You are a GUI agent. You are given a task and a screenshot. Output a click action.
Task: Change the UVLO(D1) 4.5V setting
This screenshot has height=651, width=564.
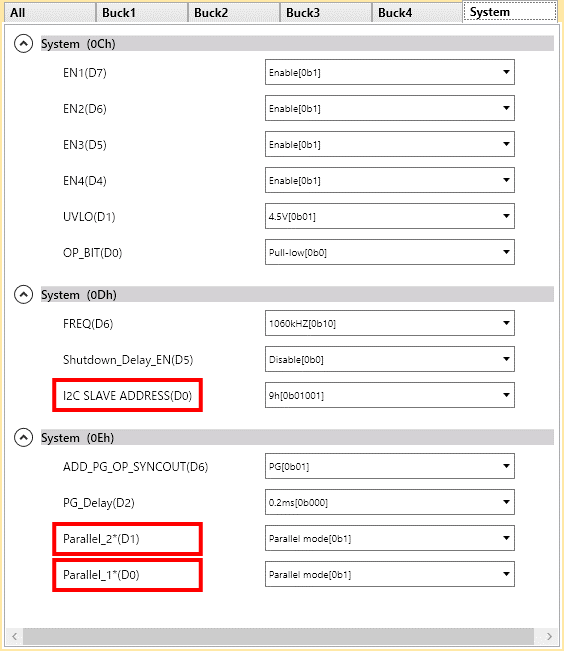coord(390,216)
